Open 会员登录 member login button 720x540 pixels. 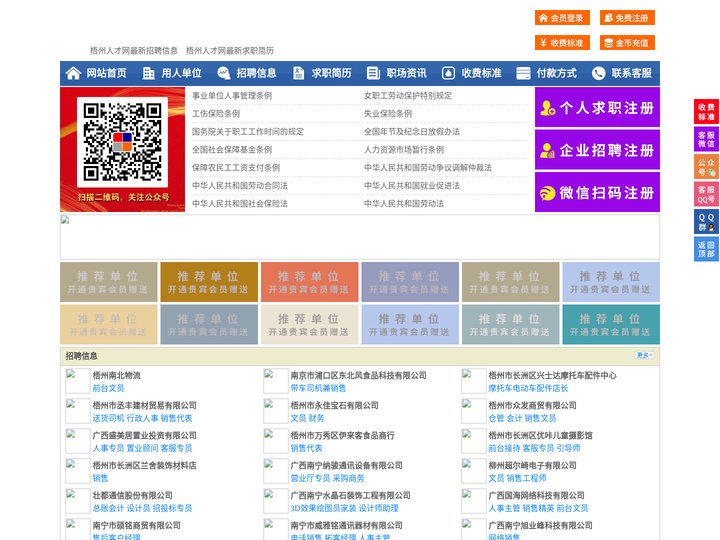click(562, 18)
